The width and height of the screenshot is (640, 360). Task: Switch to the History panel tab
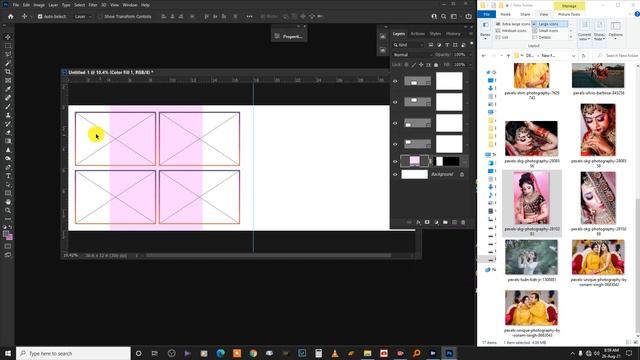[x=453, y=34]
